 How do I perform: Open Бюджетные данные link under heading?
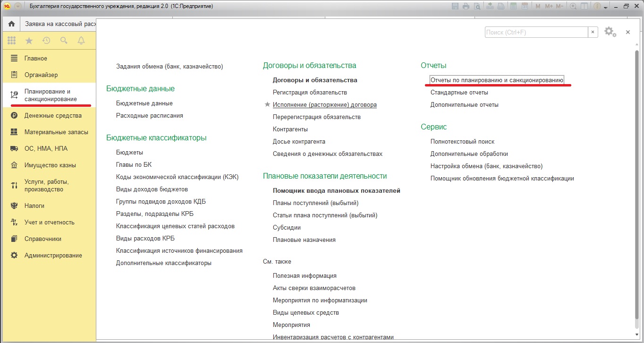tap(144, 103)
